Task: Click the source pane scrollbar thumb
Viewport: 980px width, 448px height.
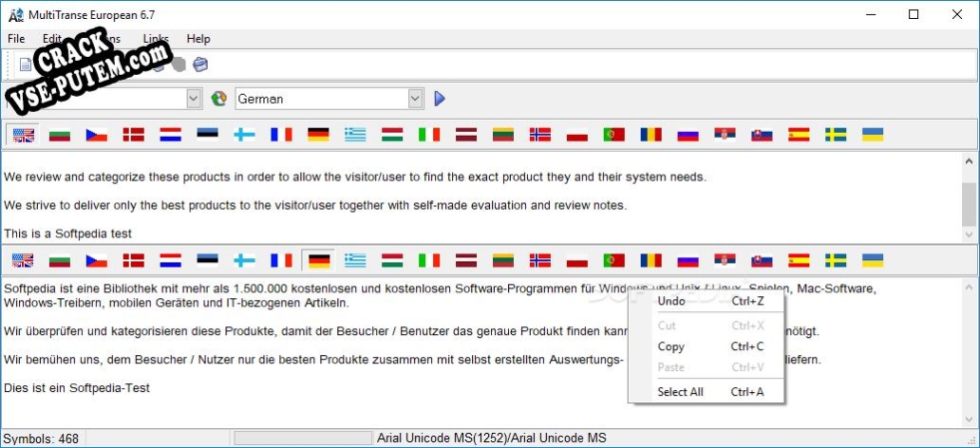Action: coord(969,205)
